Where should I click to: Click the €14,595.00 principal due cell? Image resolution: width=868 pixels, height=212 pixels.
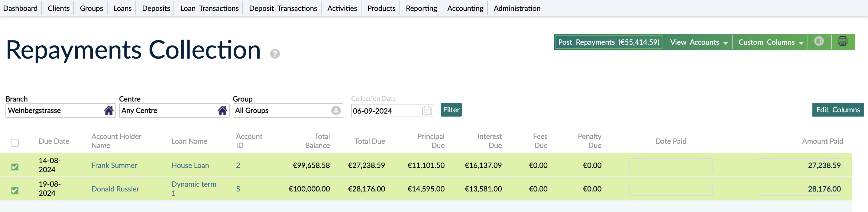click(x=426, y=189)
